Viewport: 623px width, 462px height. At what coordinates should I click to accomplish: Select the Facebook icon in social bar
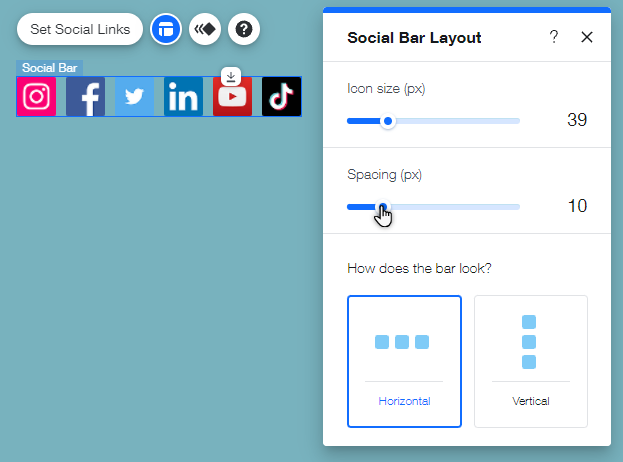pyautogui.click(x=85, y=97)
